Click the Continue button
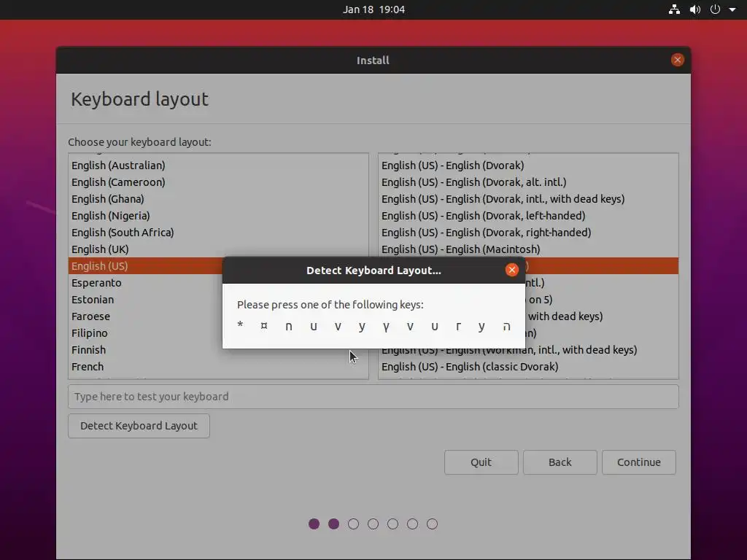 click(x=639, y=462)
